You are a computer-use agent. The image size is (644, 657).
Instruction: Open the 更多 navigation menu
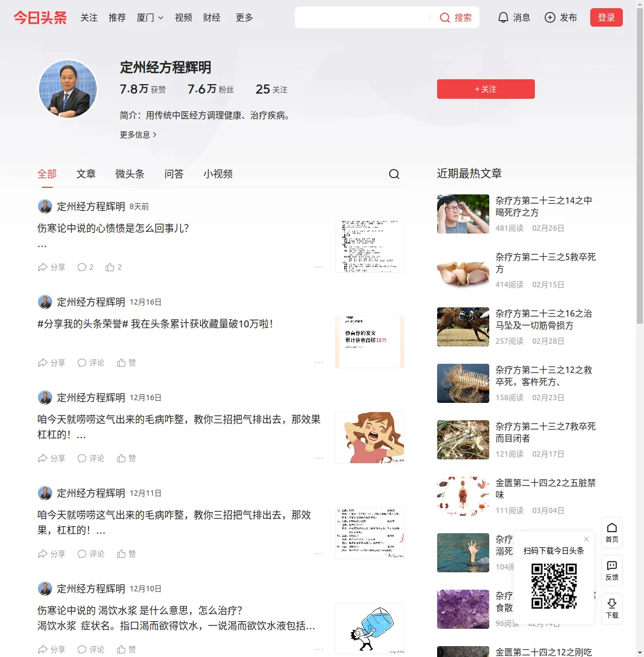[x=244, y=17]
